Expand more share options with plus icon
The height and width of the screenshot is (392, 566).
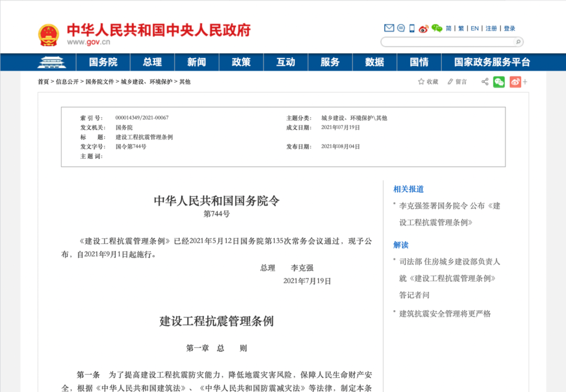point(525,82)
